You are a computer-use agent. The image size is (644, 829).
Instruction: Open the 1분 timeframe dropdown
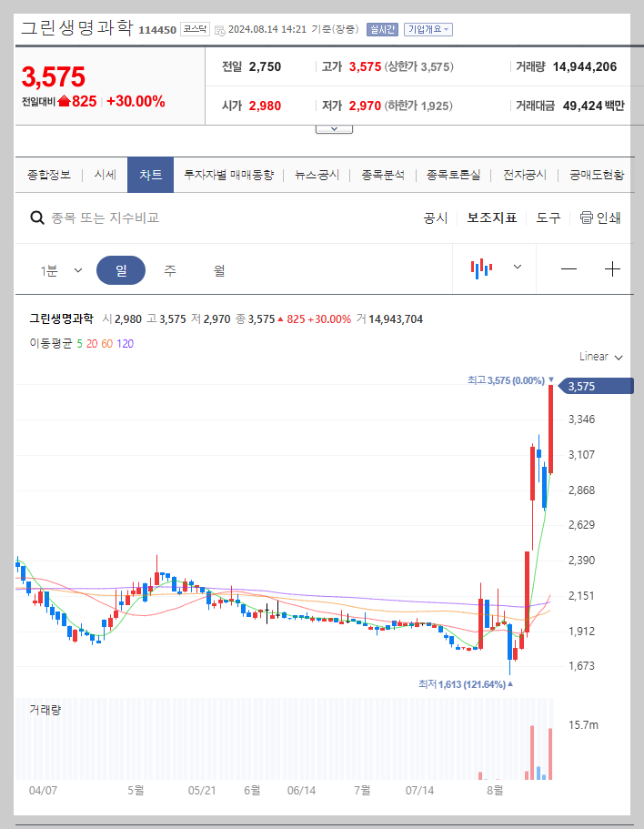tap(59, 270)
